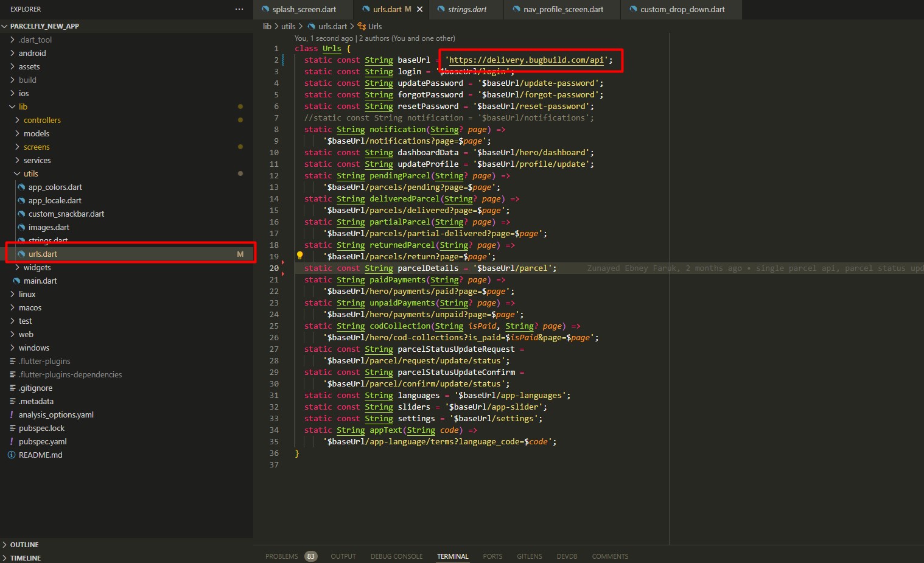Open app_colors.dart in the explorer
Screen dimensions: 924x563
point(55,187)
